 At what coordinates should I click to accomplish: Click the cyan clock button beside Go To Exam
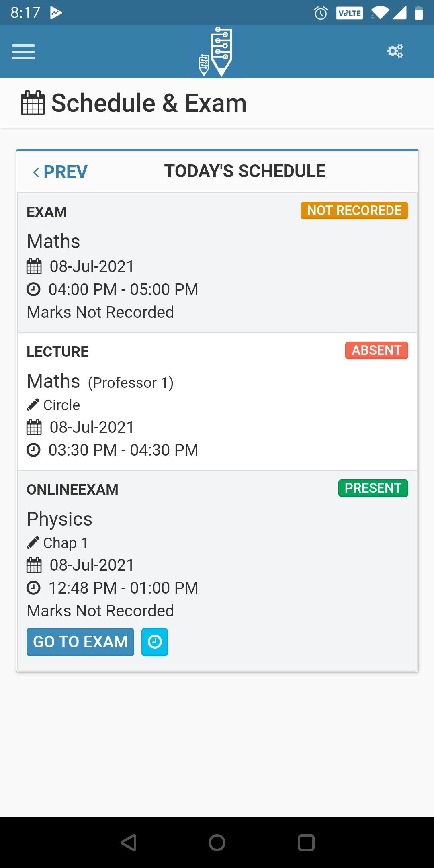155,642
